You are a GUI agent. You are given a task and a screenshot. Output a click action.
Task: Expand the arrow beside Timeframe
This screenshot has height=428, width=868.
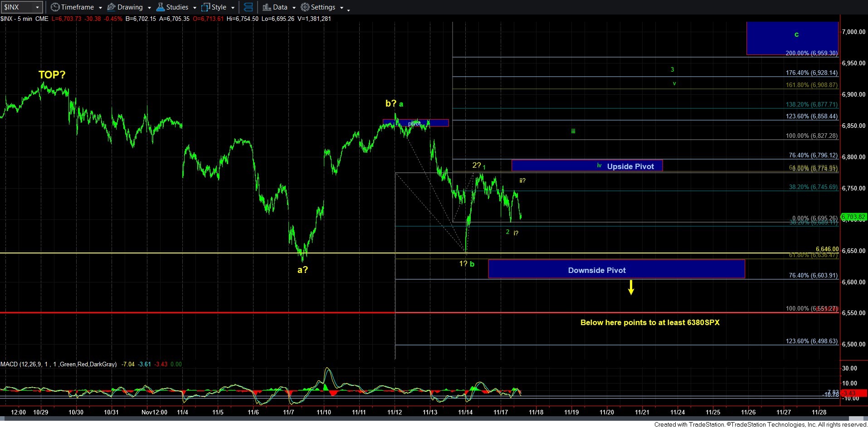pyautogui.click(x=100, y=8)
